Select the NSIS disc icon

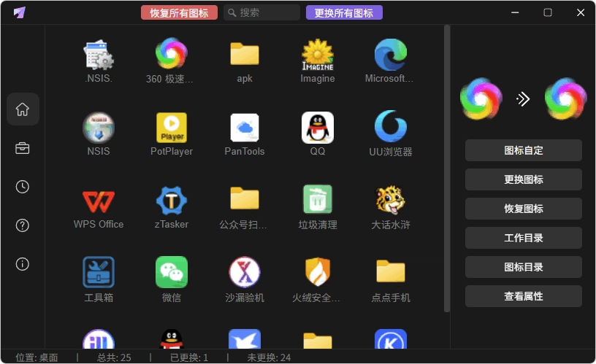(x=99, y=128)
